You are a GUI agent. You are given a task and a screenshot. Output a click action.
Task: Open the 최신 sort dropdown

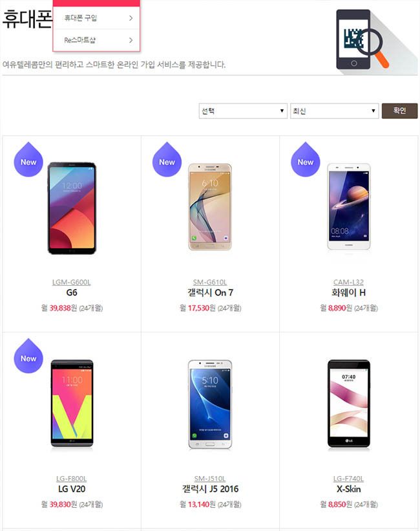334,111
